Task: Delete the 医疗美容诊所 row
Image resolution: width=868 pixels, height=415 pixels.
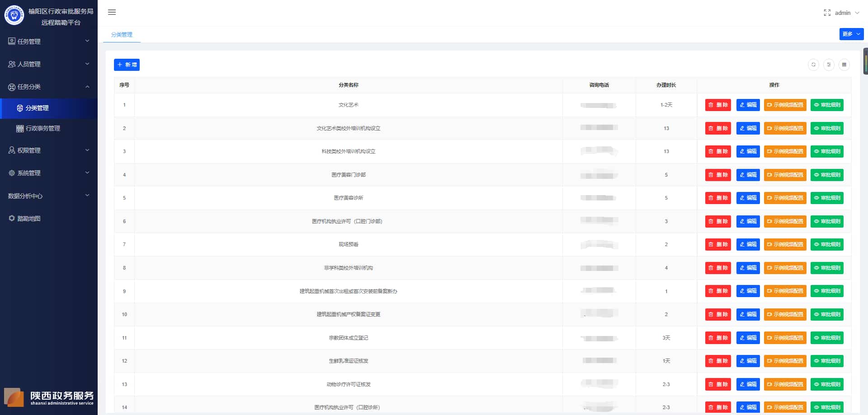Action: [x=718, y=198]
